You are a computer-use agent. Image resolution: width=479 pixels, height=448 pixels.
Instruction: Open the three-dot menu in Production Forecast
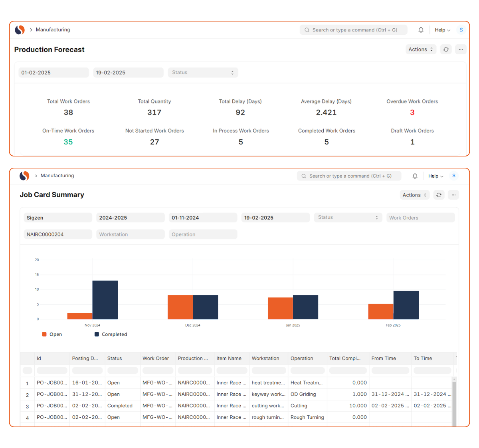[461, 50]
